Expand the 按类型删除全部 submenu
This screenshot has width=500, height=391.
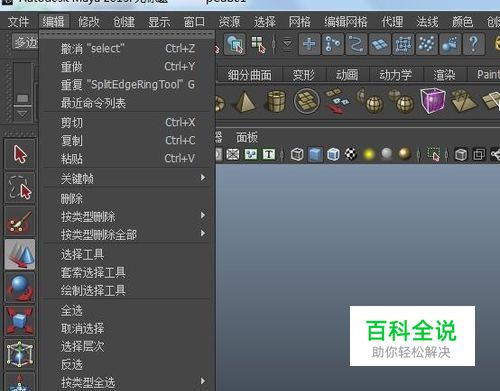[x=128, y=234]
